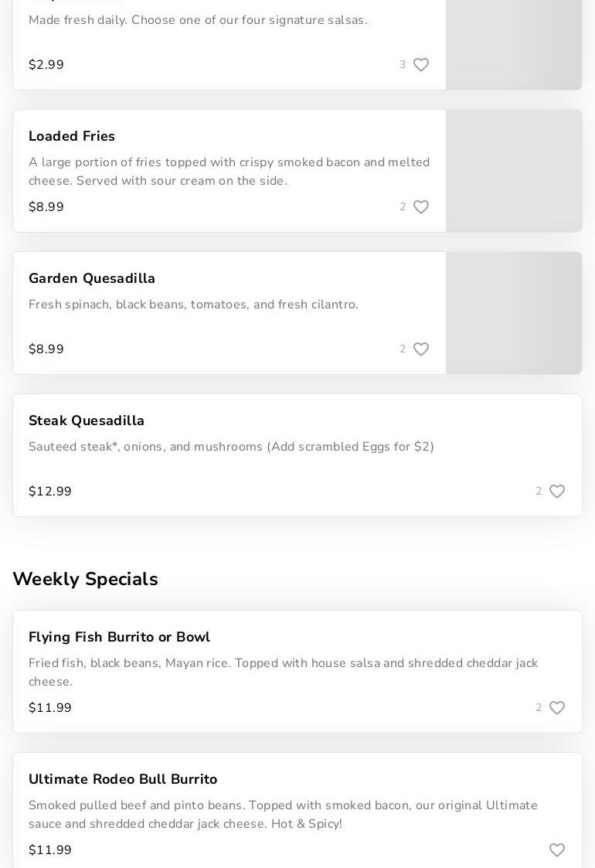Heart the Flying Fish Burrito or Bowl
The height and width of the screenshot is (868, 595).
[557, 708]
